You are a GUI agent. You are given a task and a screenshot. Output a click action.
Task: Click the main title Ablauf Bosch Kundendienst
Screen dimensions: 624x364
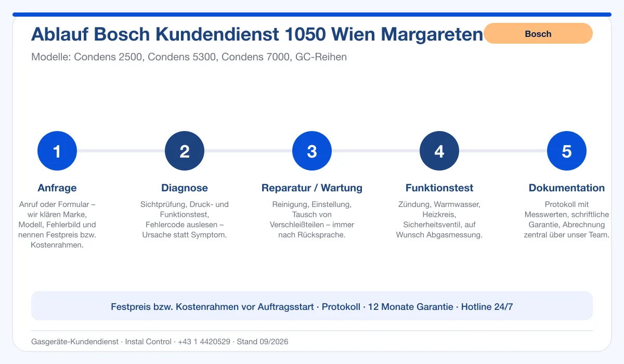[x=257, y=34]
